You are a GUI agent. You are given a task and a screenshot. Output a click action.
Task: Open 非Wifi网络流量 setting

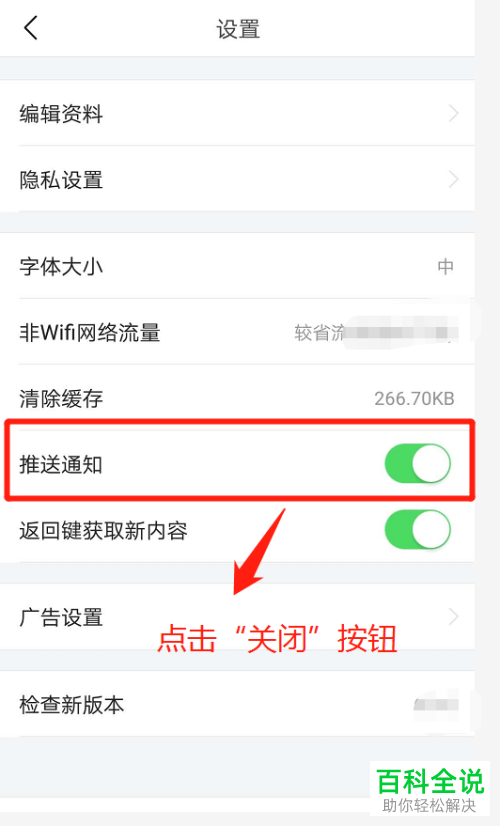click(237, 332)
